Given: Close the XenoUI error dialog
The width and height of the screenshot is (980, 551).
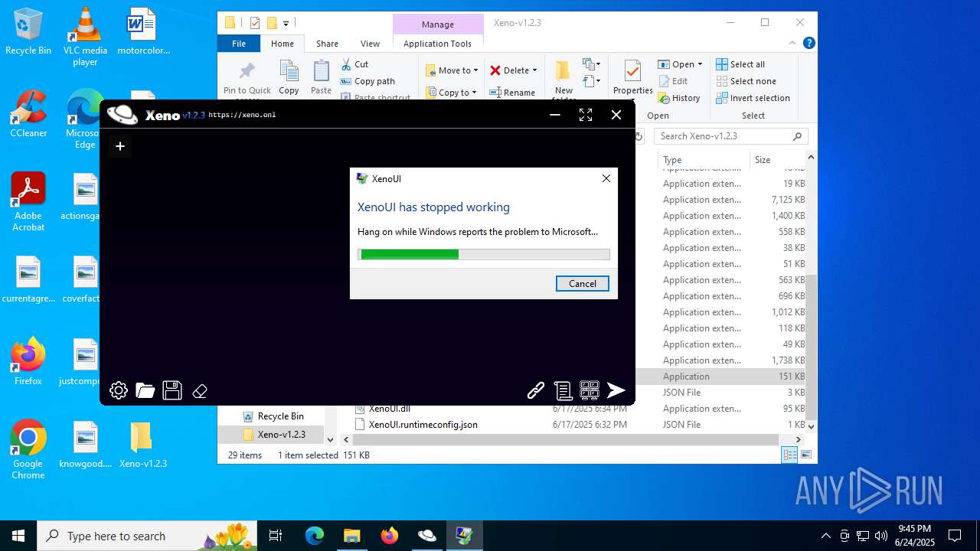Looking at the screenshot, I should 606,178.
